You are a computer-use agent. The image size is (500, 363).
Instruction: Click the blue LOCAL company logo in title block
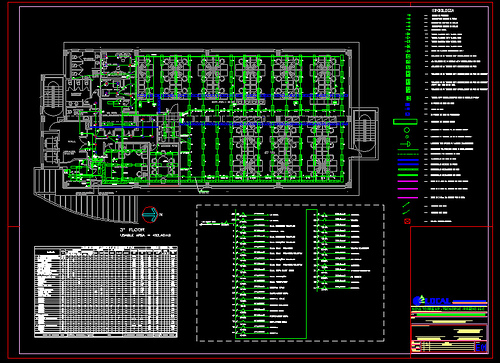tap(432, 301)
